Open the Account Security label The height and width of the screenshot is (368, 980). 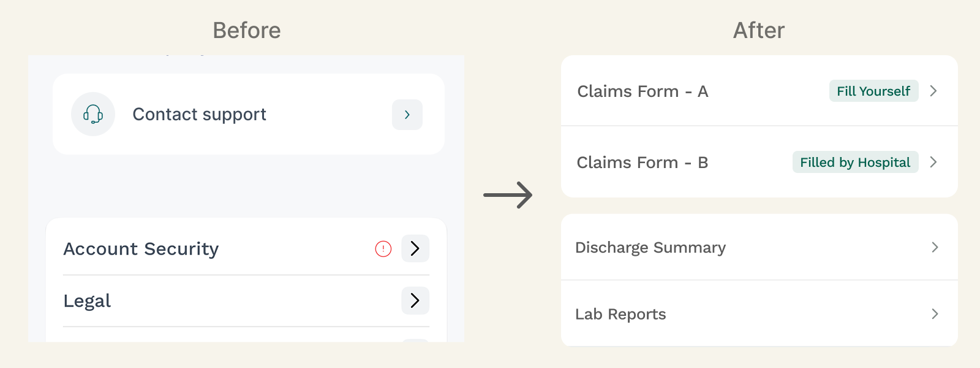(141, 249)
